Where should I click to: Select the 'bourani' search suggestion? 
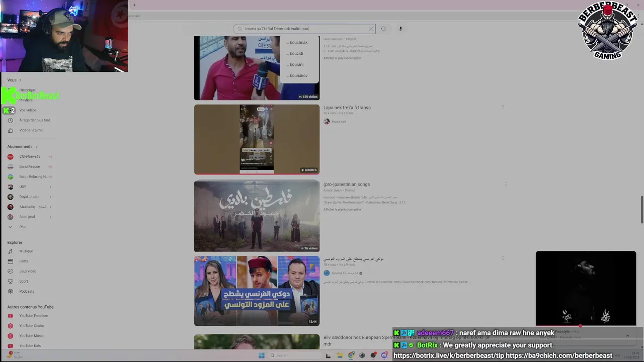[x=299, y=65]
